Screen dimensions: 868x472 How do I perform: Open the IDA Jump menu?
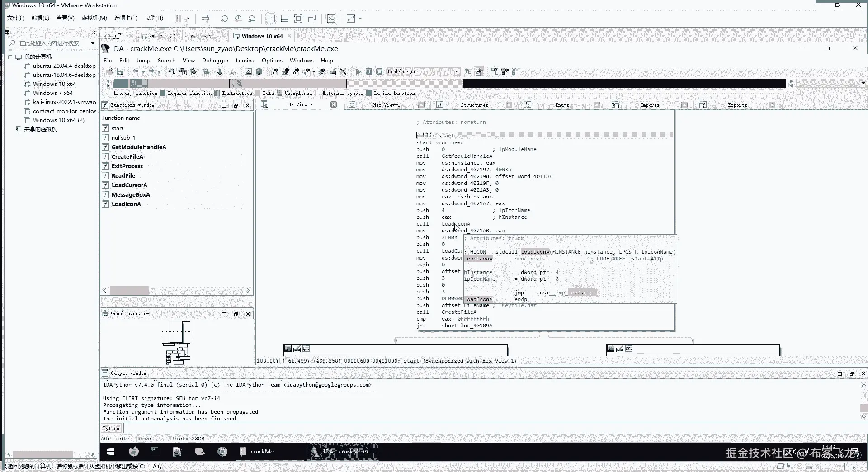pos(143,61)
